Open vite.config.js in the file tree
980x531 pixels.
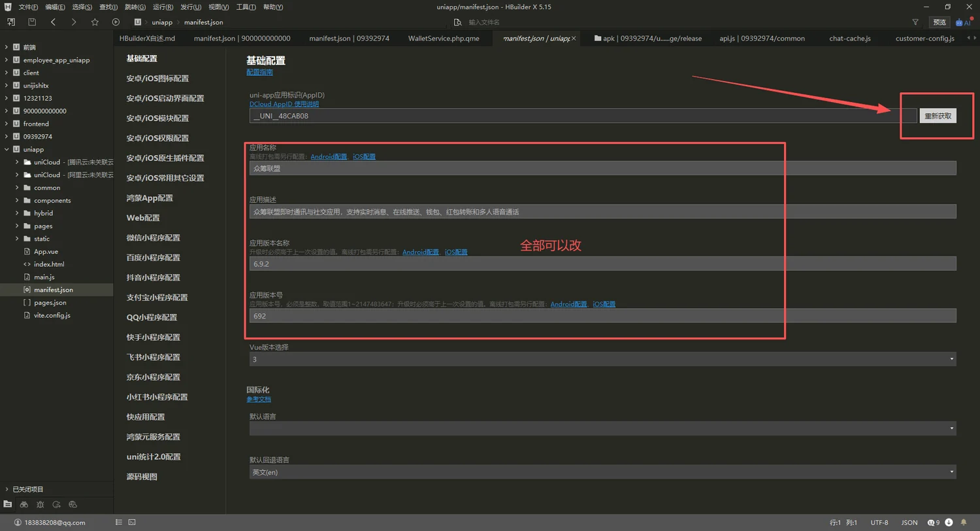pos(52,315)
